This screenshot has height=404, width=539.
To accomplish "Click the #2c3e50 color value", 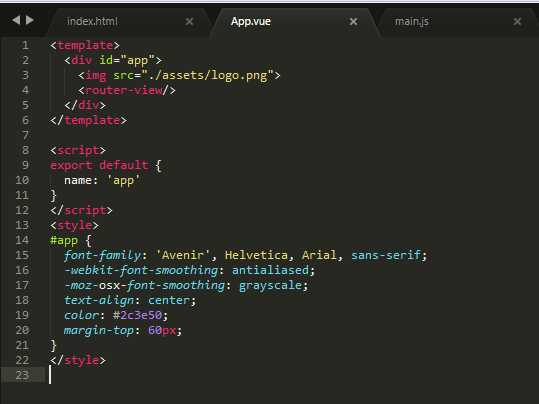I will tap(138, 315).
